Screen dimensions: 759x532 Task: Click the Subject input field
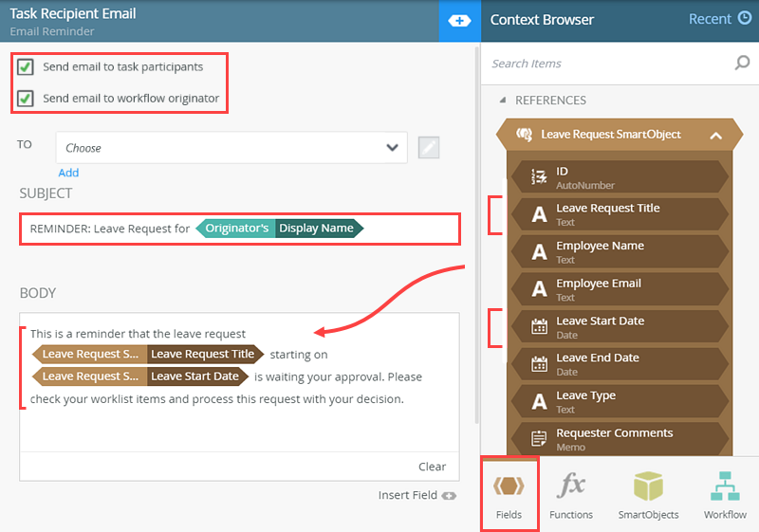coord(240,229)
